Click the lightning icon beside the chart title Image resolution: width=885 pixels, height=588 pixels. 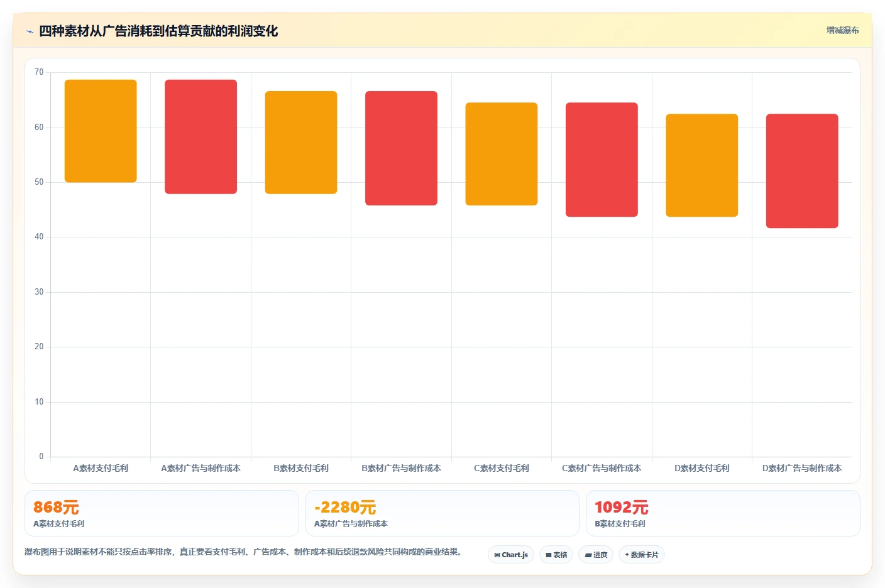30,31
